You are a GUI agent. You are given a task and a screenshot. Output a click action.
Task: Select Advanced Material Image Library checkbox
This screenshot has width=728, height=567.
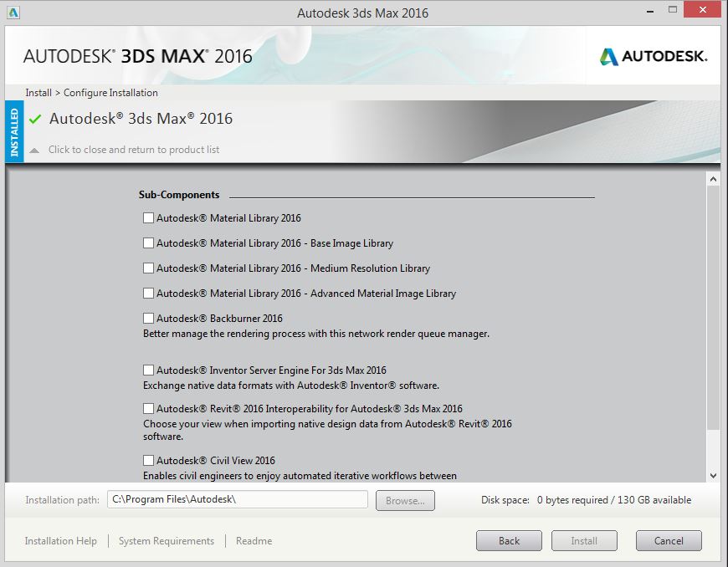pyautogui.click(x=148, y=294)
